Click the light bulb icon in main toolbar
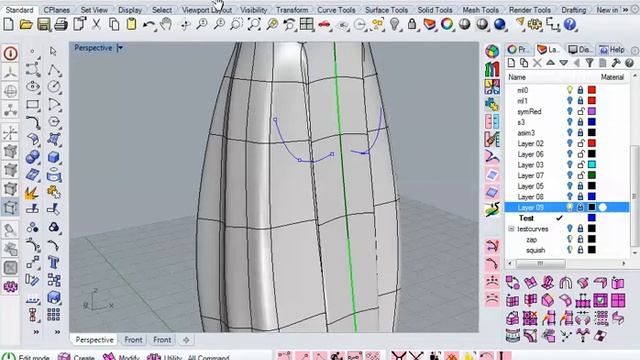Viewport: 640px width, 360px height. pos(394,24)
